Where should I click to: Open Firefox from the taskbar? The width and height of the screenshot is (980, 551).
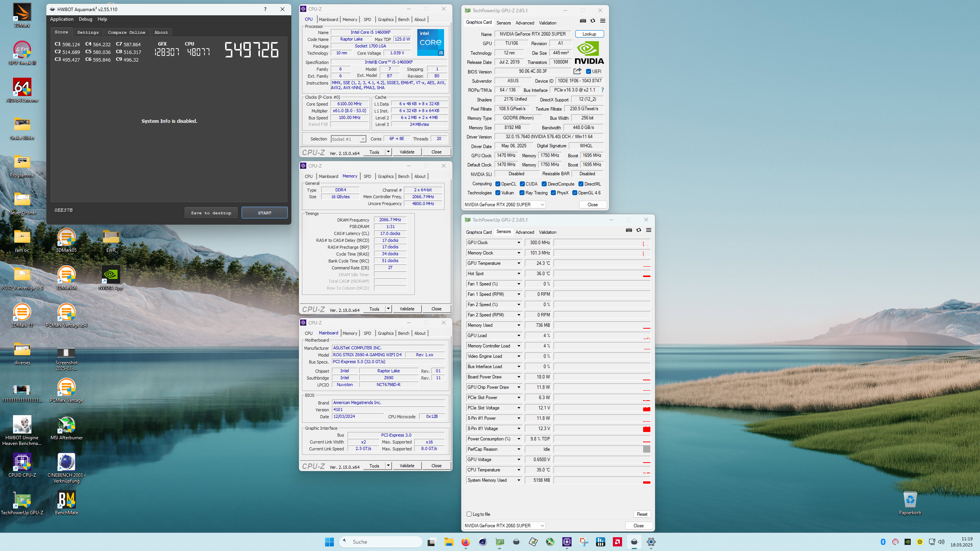[x=465, y=542]
